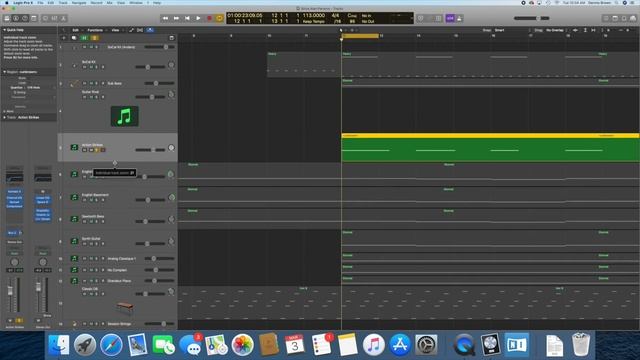Click the Fast Forward transport button

click(176, 18)
